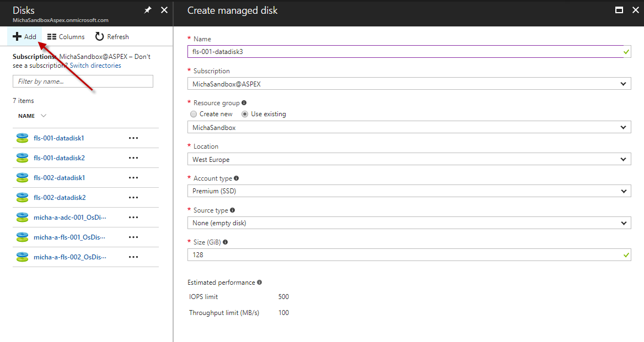
Task: Click the Throughput limit value 100
Action: pyautogui.click(x=283, y=313)
